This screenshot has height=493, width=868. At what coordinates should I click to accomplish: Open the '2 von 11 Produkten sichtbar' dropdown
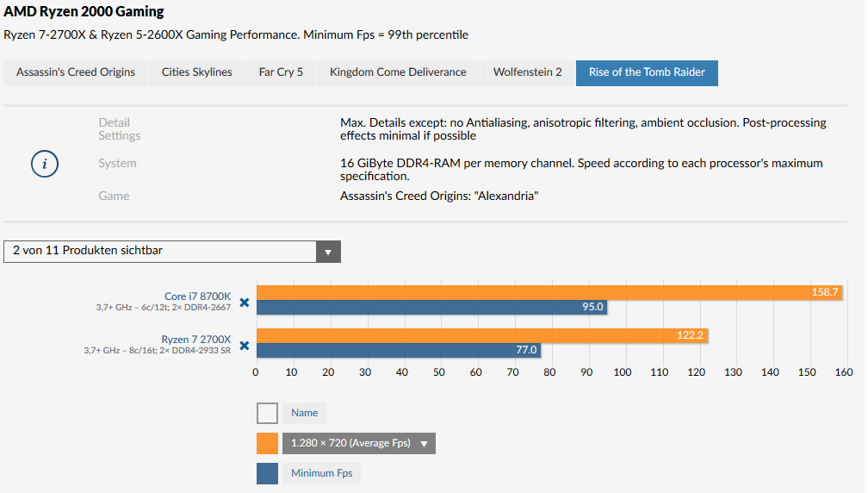[x=172, y=252]
